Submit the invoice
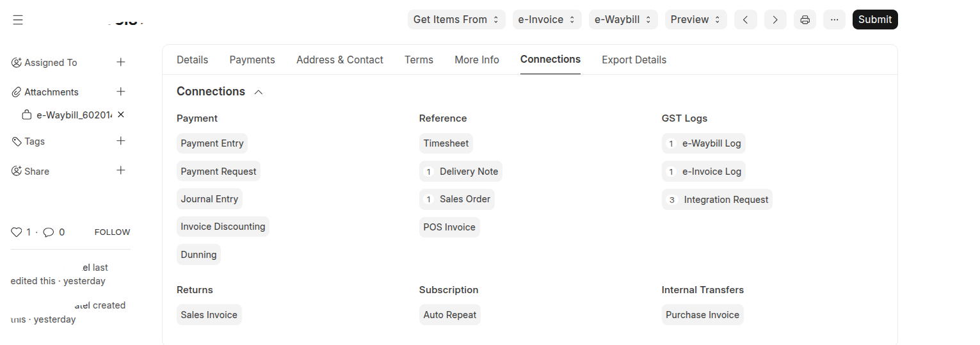The image size is (980, 345). (874, 20)
